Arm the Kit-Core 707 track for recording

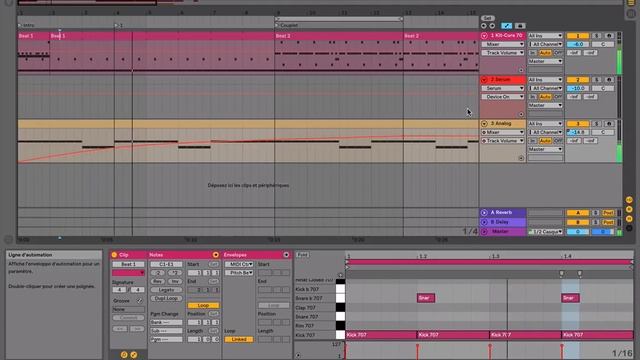(609, 36)
